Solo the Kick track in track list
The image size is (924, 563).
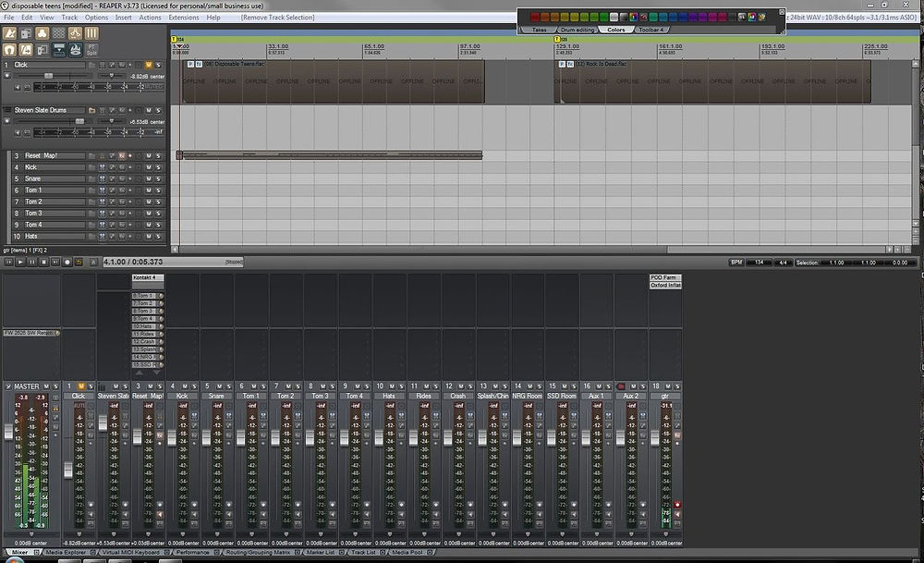tap(158, 167)
